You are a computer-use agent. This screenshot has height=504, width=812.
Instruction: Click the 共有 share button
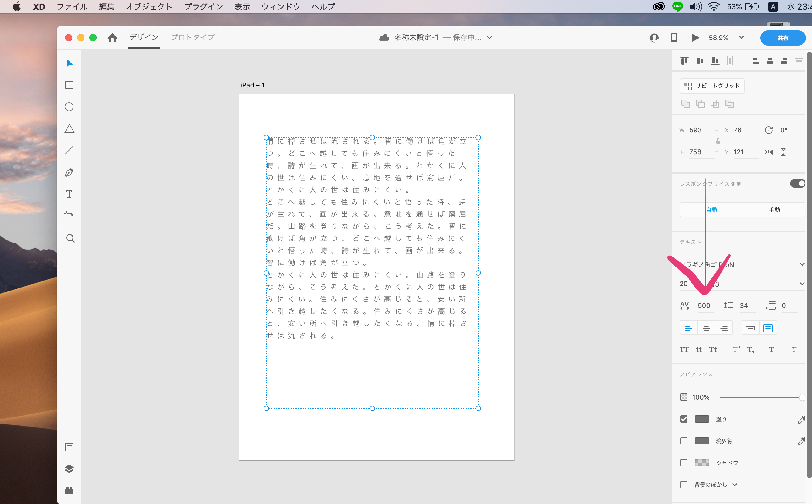tap(782, 38)
